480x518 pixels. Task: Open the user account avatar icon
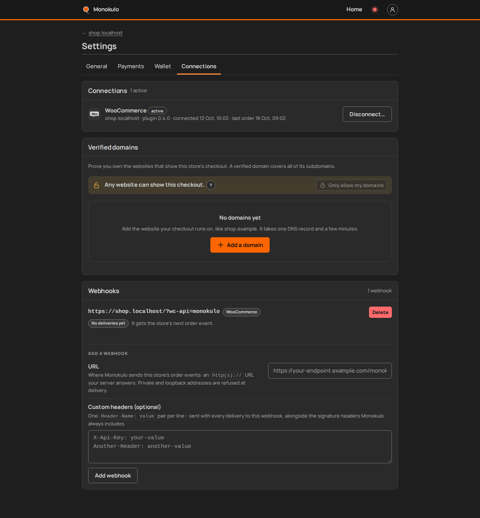pos(392,10)
